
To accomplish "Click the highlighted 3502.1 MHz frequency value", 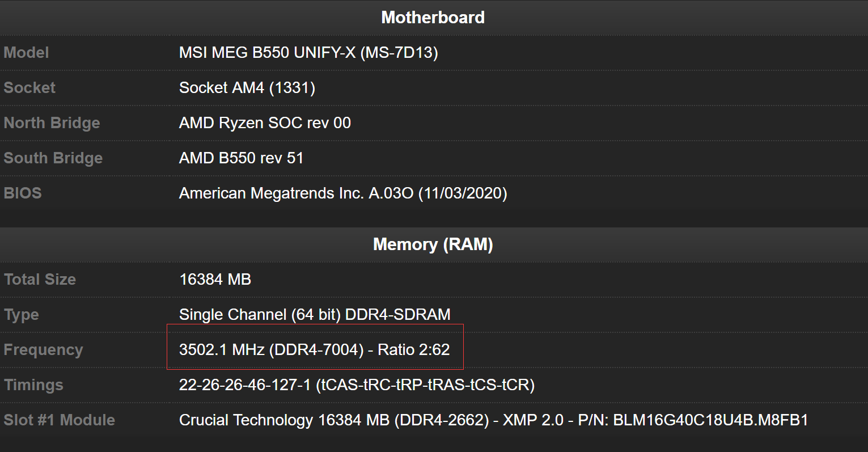I will point(314,350).
